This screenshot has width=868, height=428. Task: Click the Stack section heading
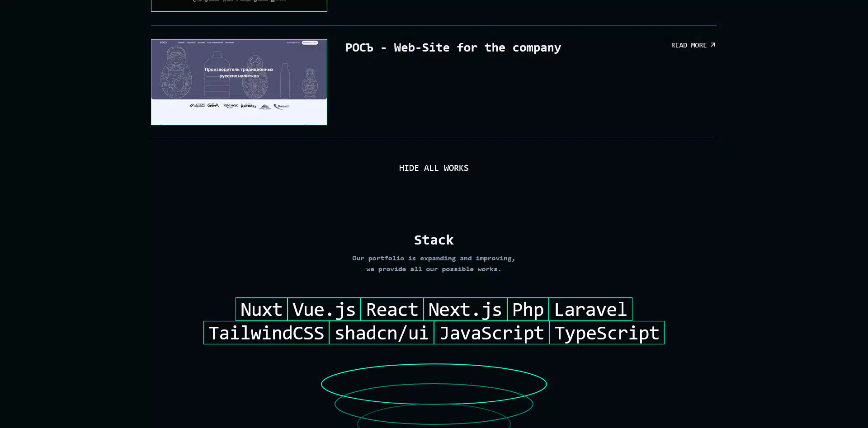click(434, 240)
